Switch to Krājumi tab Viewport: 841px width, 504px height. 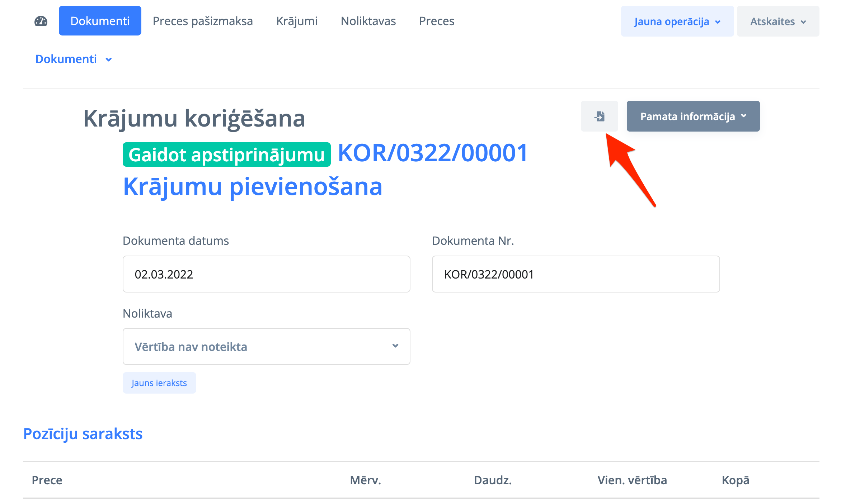pos(297,21)
